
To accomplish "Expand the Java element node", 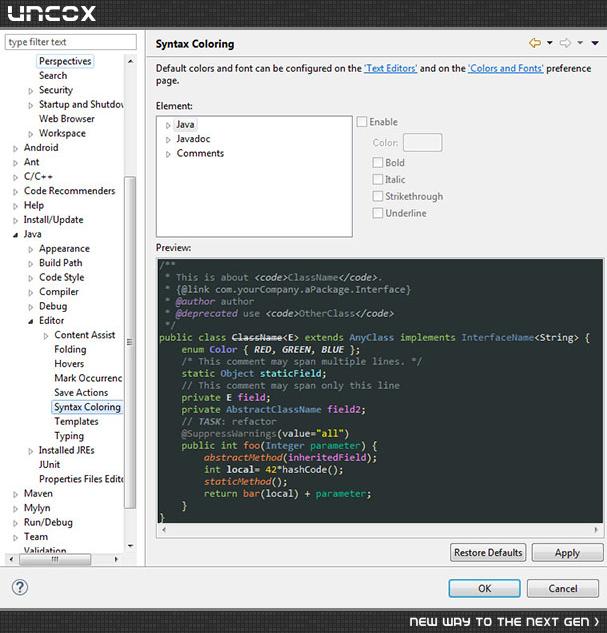I will click(168, 125).
